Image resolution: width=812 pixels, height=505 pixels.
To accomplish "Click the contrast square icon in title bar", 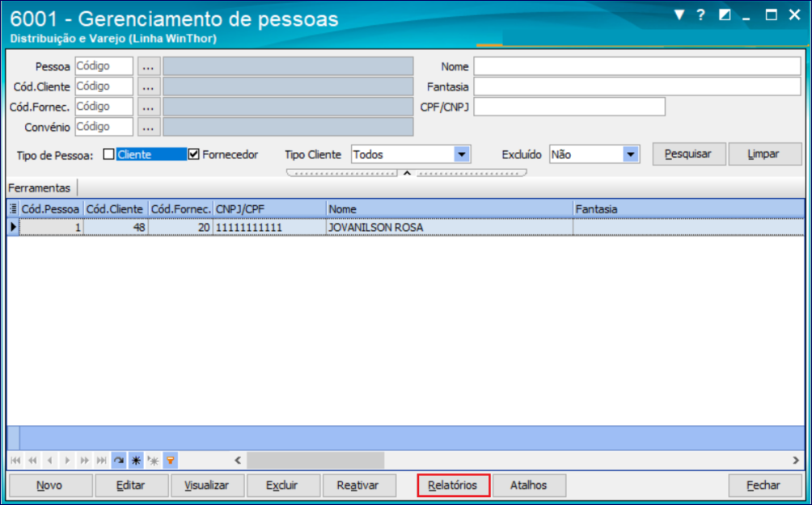I will click(x=725, y=15).
